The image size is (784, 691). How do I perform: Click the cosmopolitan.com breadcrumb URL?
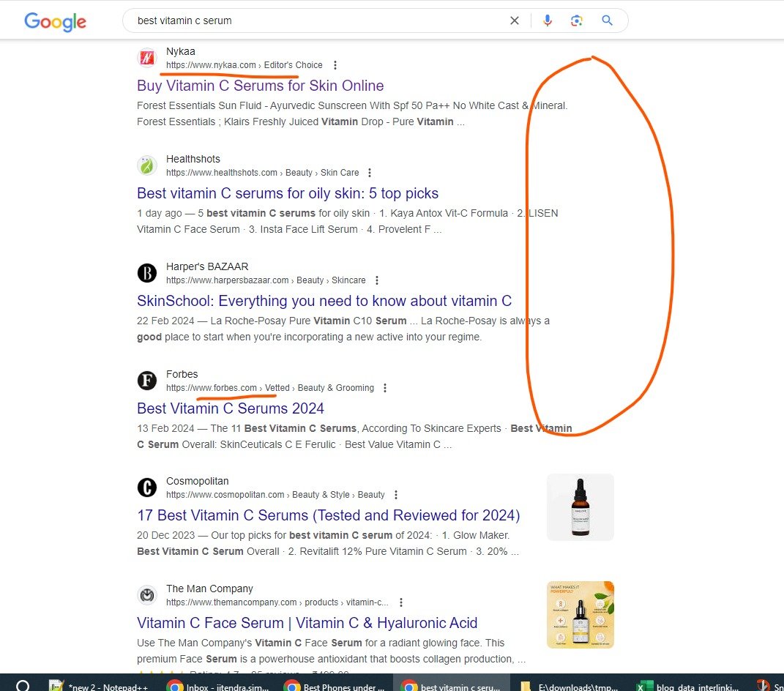[275, 495]
